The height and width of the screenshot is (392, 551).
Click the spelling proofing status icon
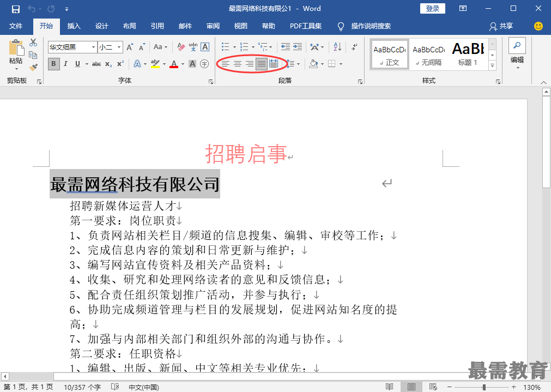point(115,387)
